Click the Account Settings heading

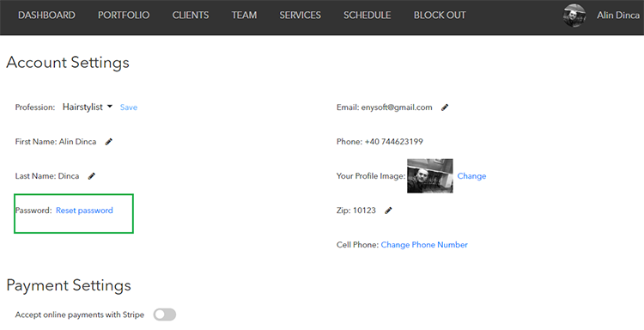coord(68,63)
